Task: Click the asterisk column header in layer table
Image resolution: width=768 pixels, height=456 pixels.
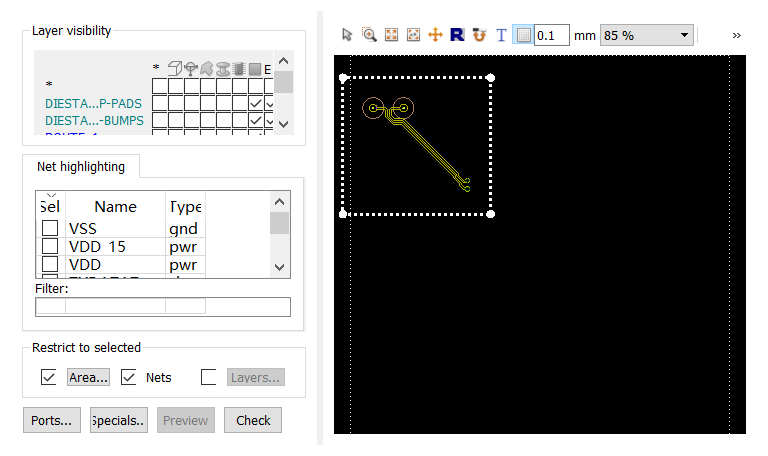Action: pos(156,68)
